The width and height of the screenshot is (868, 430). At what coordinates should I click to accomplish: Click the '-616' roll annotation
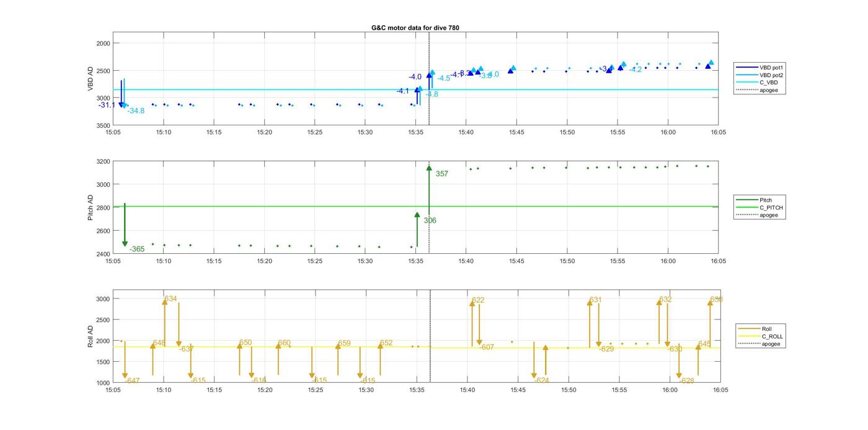[259, 380]
